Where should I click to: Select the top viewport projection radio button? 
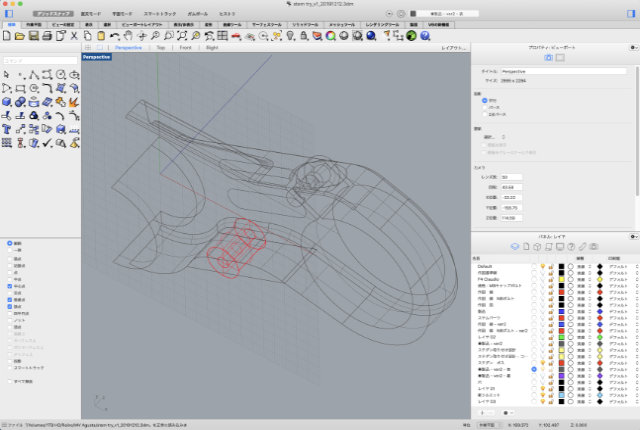[x=483, y=101]
